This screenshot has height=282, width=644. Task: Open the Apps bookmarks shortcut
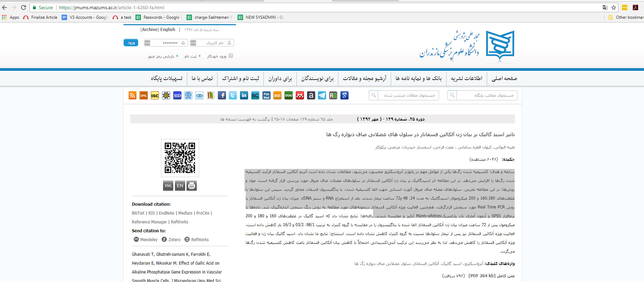click(11, 17)
